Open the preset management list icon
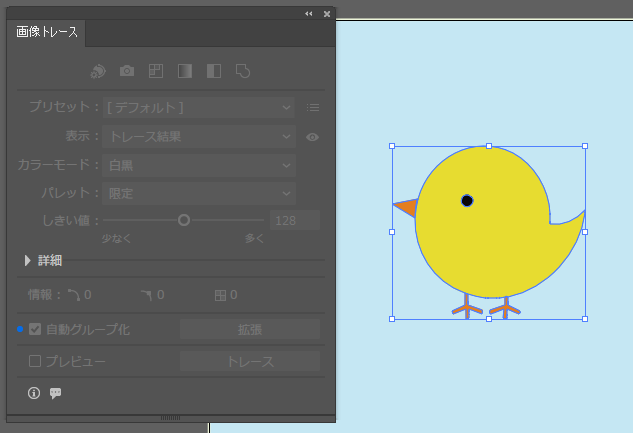This screenshot has height=433, width=633. coord(313,107)
